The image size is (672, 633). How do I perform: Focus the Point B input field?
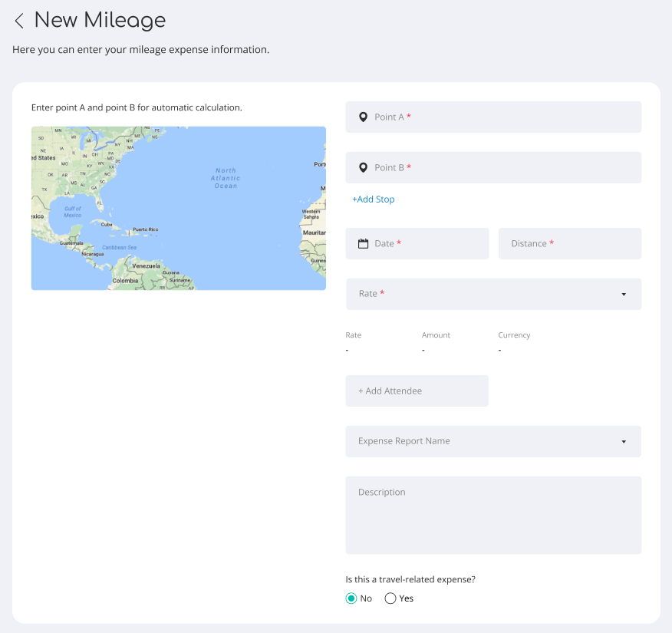[x=493, y=167]
